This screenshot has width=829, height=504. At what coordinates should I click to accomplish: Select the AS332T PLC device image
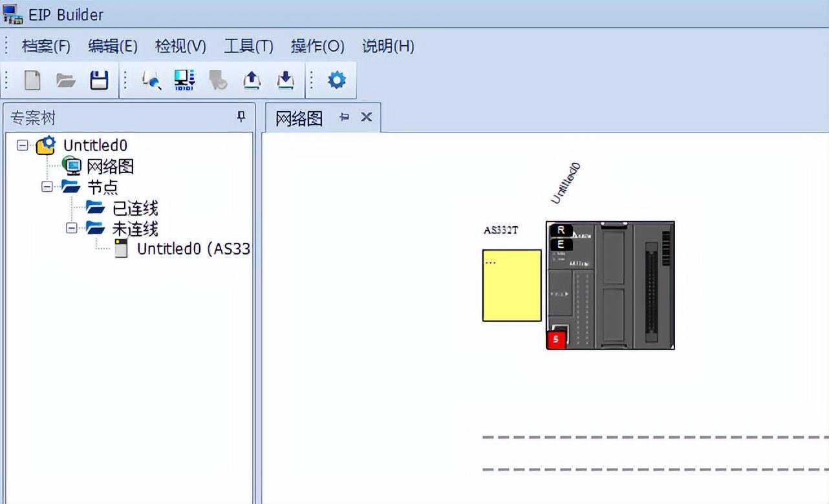click(x=610, y=285)
